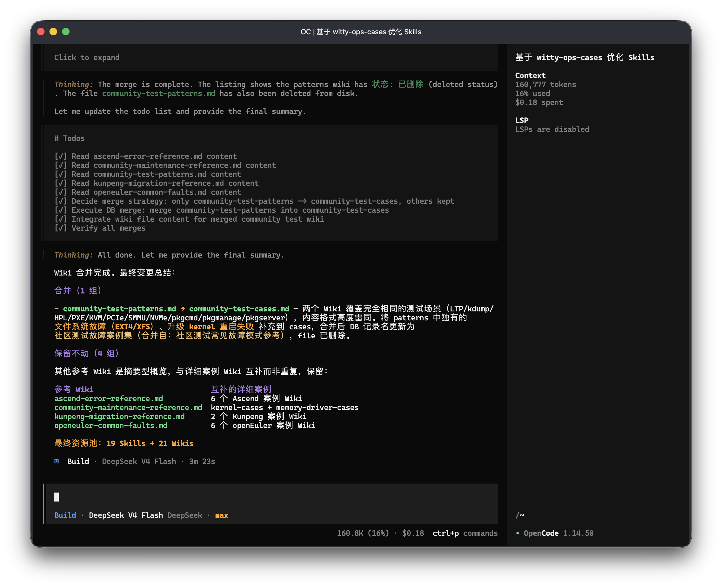Click sidebar "Context" heading
This screenshot has width=722, height=588.
coord(530,76)
